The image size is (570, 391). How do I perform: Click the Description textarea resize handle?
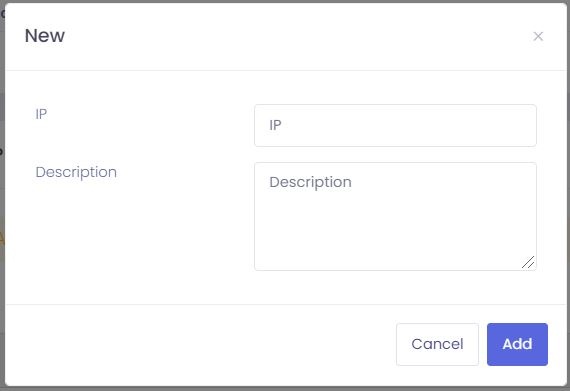(x=528, y=262)
